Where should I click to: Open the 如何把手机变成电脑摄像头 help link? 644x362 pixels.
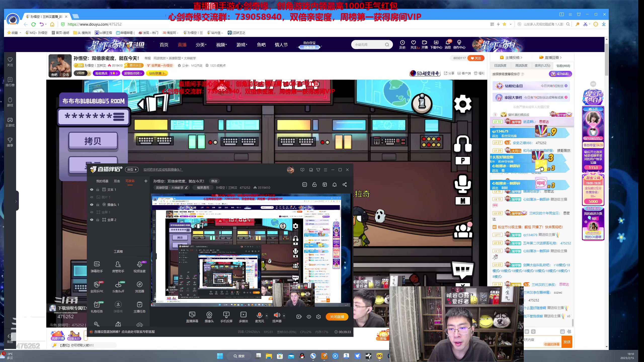coord(163,169)
